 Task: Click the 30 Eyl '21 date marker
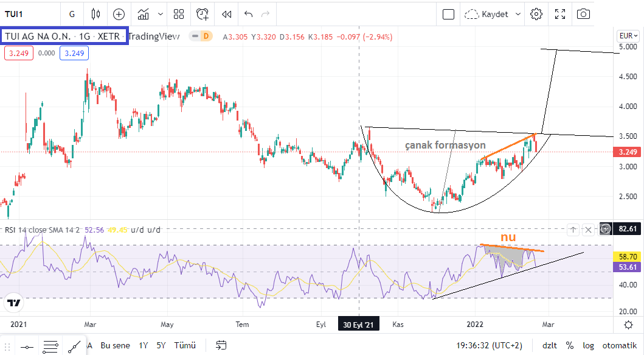[359, 325]
